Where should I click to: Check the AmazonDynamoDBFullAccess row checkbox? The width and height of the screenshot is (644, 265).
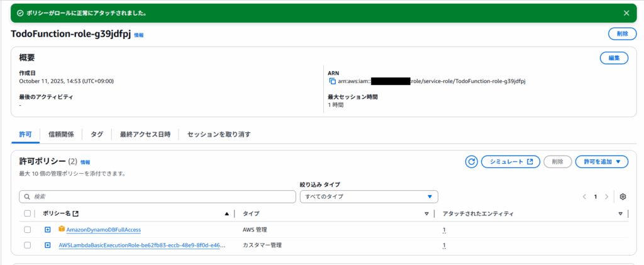pyautogui.click(x=27, y=230)
